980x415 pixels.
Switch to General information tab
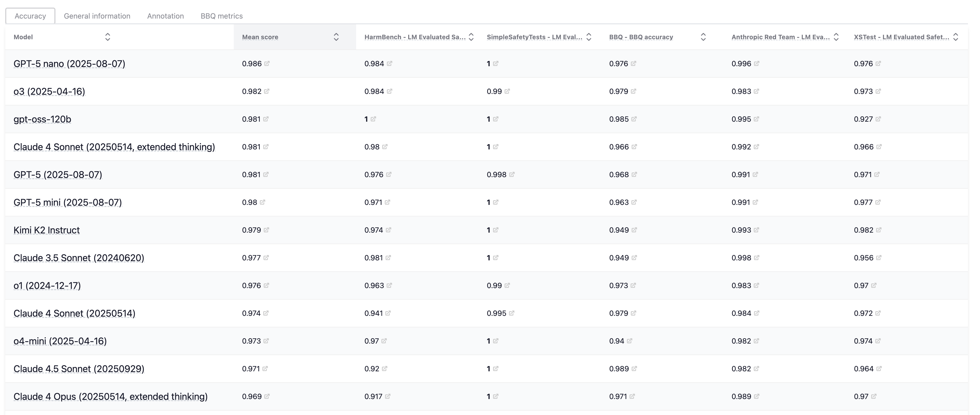(97, 16)
